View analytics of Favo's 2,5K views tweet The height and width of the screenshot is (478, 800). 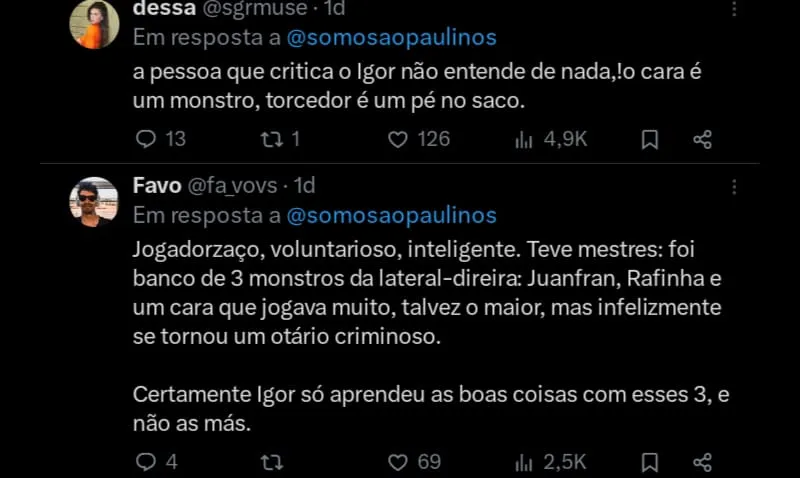tap(524, 461)
